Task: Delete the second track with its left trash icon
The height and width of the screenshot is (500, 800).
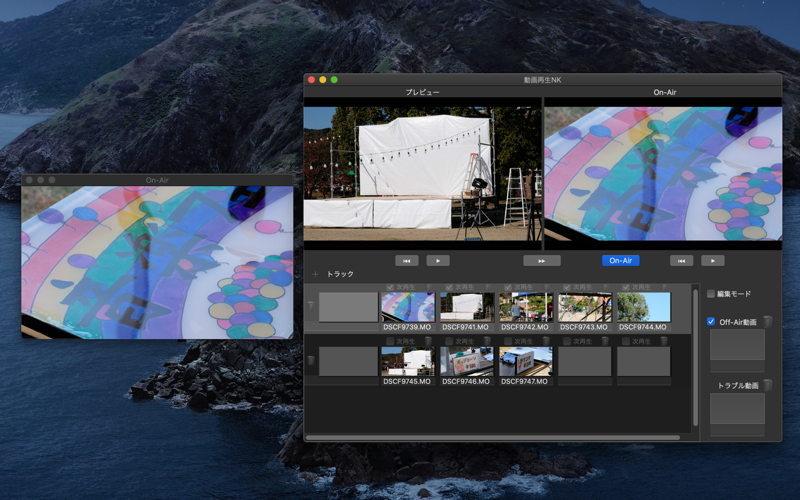Action: [311, 360]
